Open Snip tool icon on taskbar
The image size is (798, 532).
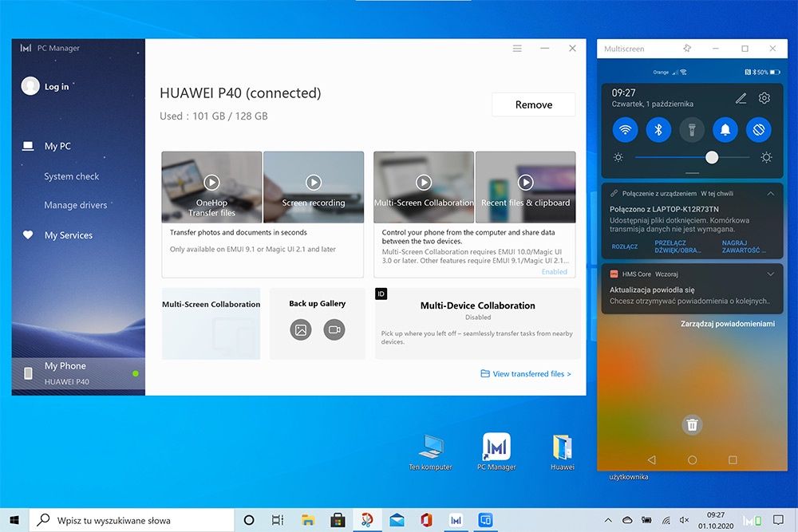(367, 520)
